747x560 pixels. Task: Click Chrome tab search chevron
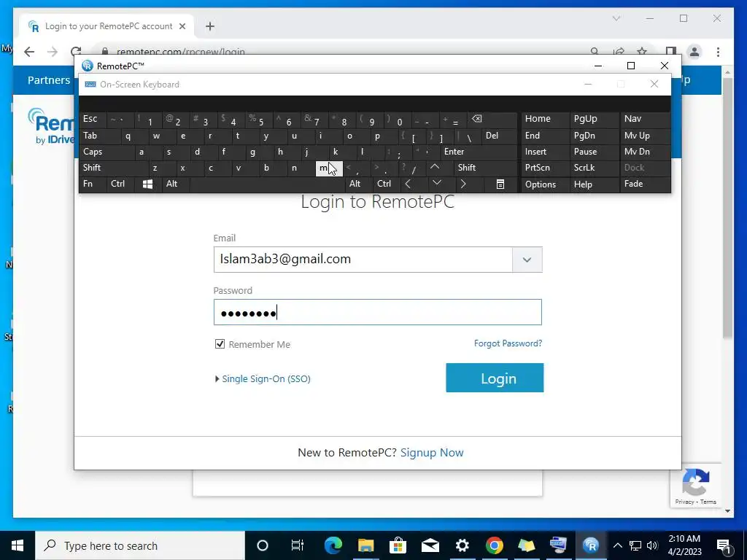tap(616, 18)
